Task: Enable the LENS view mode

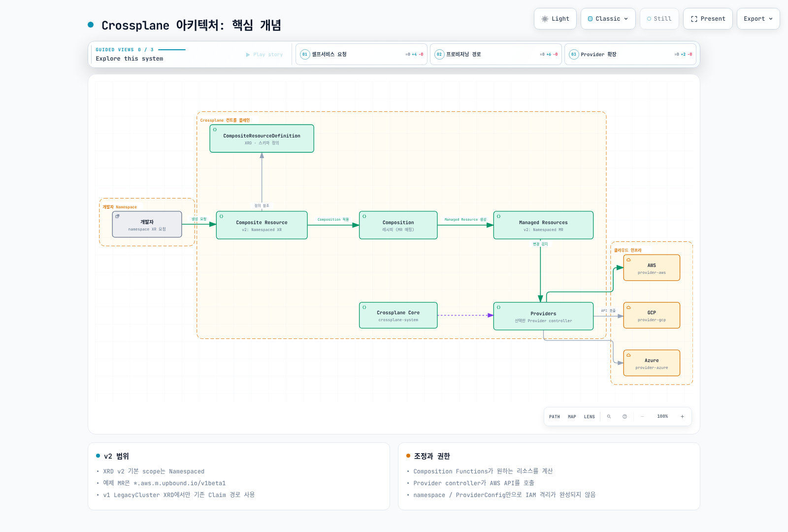Action: tap(589, 417)
